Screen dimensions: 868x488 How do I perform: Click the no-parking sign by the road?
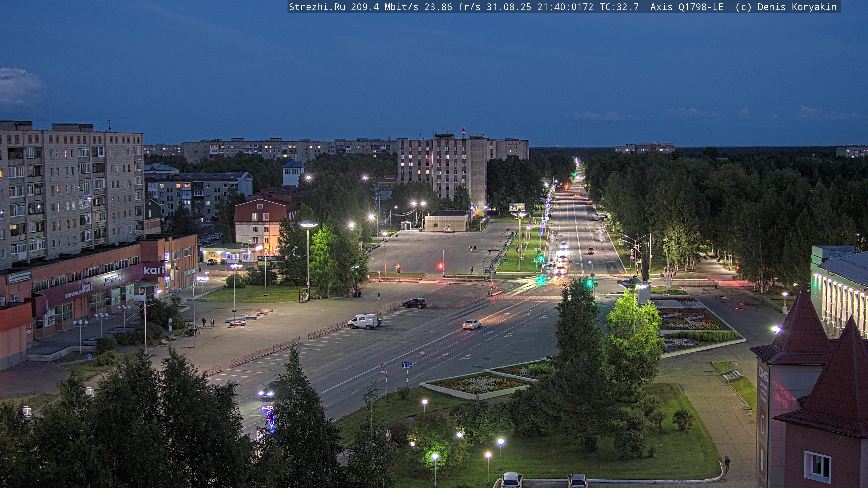point(382,366)
